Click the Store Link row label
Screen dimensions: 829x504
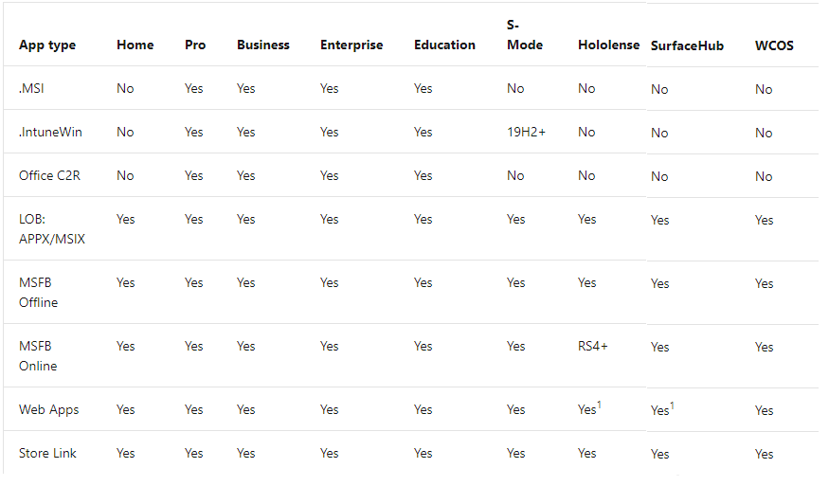47,453
